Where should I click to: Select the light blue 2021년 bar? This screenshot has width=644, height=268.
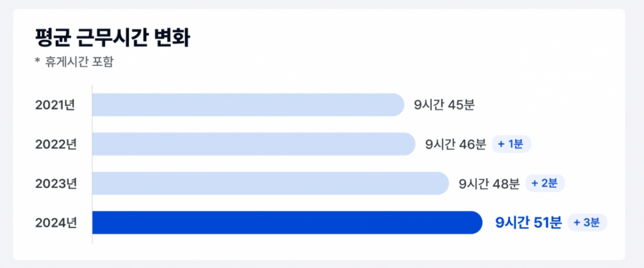[x=248, y=105]
